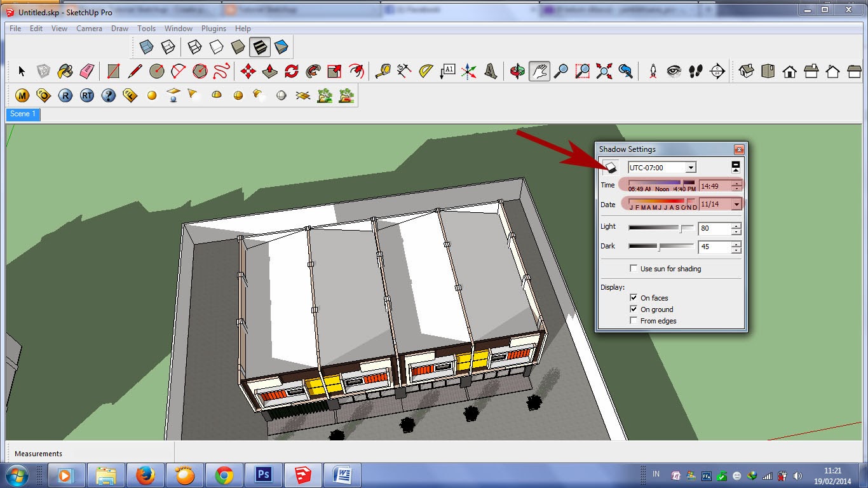Select the Follow Me tool
The height and width of the screenshot is (488, 868).
(313, 71)
